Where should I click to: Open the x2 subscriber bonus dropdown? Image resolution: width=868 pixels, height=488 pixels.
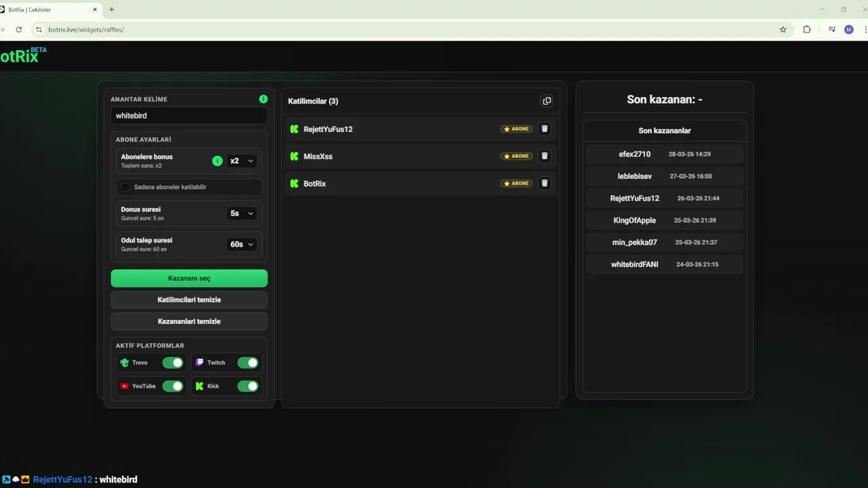pyautogui.click(x=241, y=161)
